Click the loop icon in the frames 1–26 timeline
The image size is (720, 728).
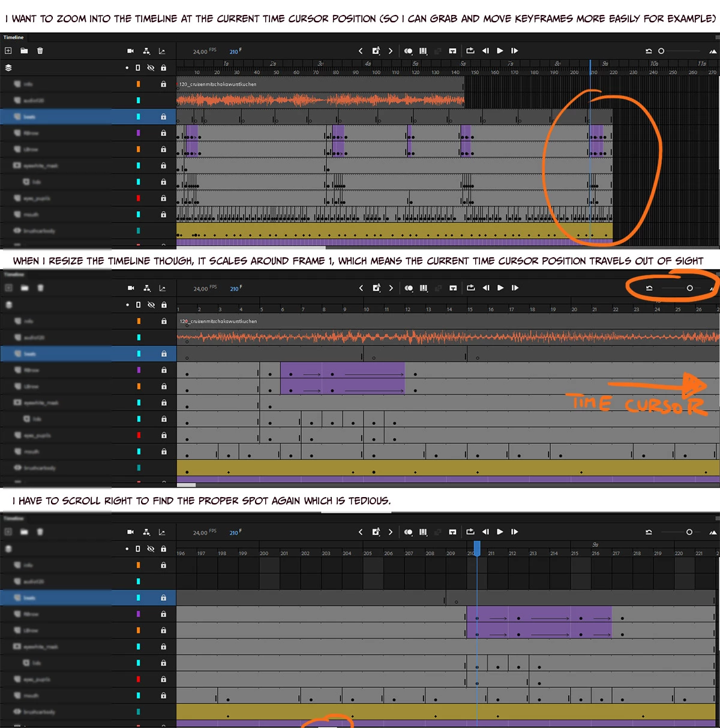pos(470,288)
